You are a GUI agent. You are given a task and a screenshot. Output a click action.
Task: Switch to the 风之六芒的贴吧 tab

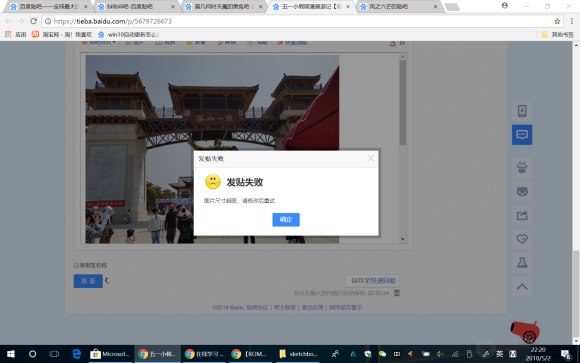(x=398, y=7)
